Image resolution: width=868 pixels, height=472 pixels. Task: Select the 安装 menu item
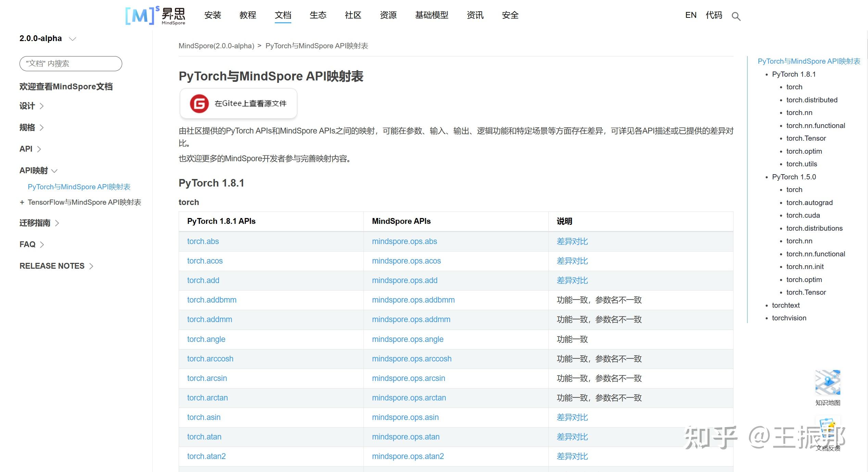[213, 15]
